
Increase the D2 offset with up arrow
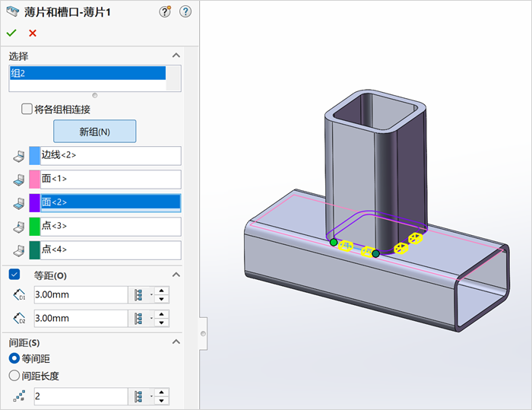pyautogui.click(x=161, y=315)
